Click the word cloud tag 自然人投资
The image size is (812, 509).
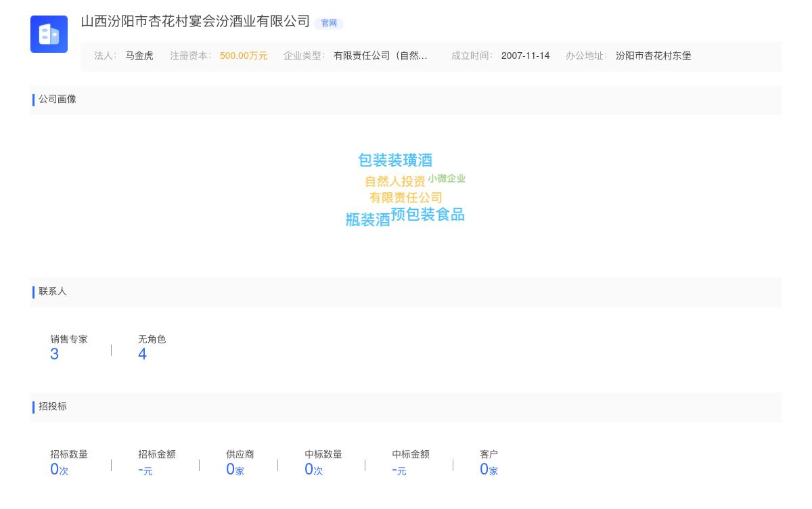(x=395, y=181)
